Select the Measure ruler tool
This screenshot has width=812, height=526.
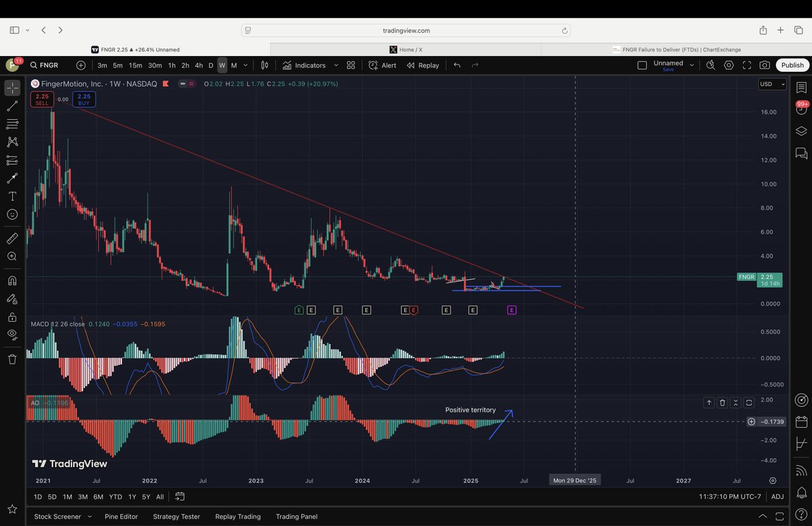pos(12,238)
